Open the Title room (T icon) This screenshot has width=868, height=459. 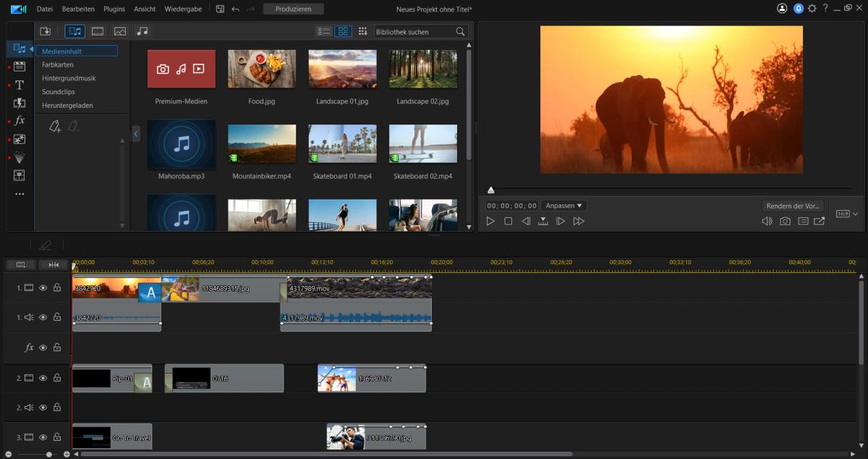(x=20, y=85)
